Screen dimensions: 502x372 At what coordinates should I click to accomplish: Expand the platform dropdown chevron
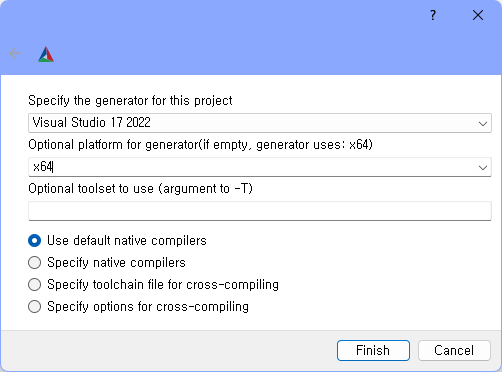tap(483, 167)
